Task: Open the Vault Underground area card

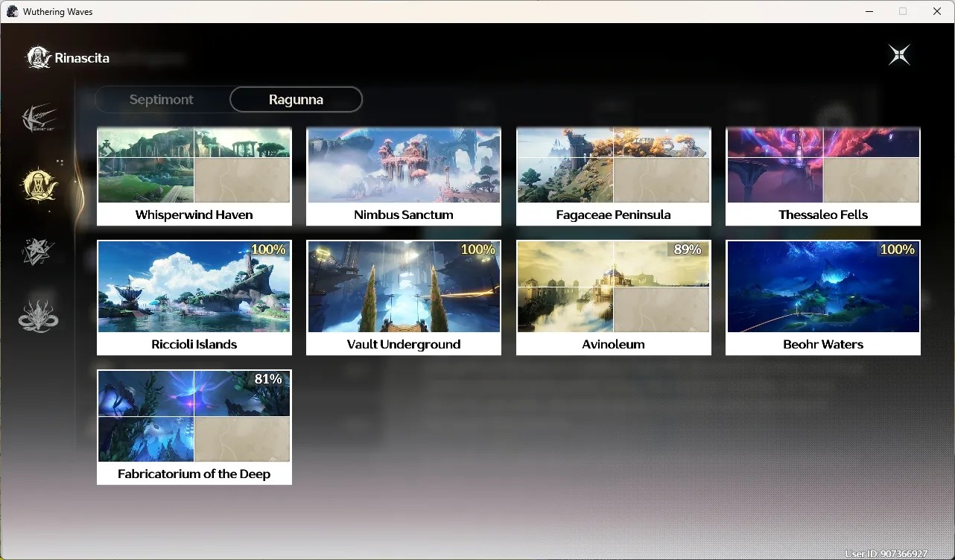Action: pyautogui.click(x=404, y=297)
